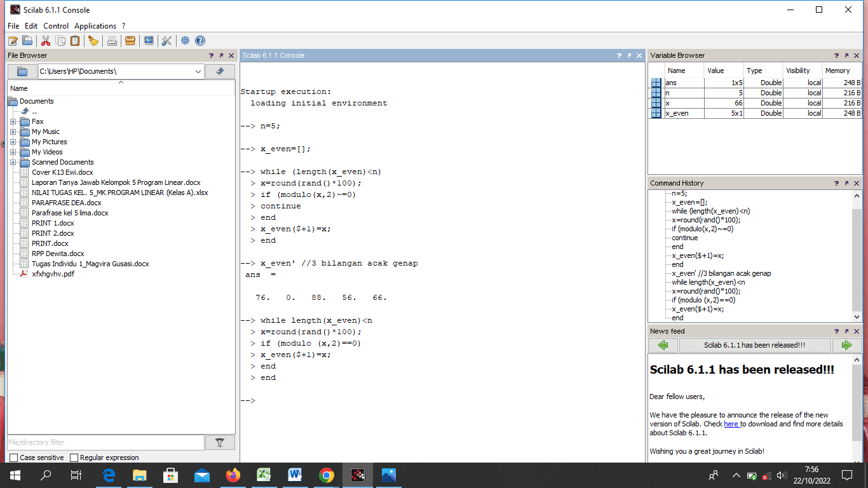Open Word from the taskbar
The height and width of the screenshot is (488, 868).
(x=295, y=475)
